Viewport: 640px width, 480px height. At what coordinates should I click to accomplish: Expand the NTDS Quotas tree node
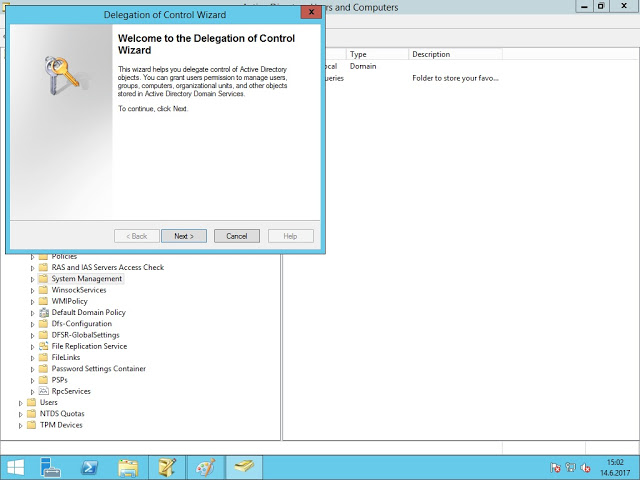21,414
